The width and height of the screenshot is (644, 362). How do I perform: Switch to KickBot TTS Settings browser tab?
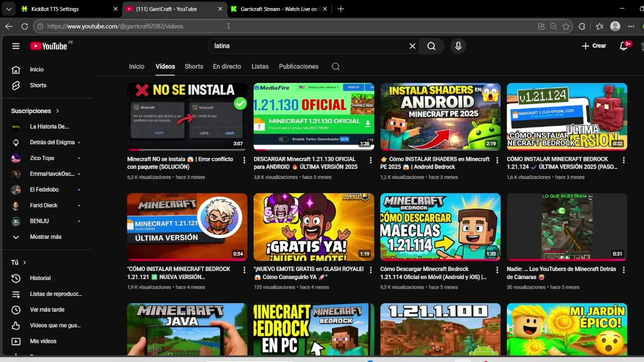[x=64, y=9]
